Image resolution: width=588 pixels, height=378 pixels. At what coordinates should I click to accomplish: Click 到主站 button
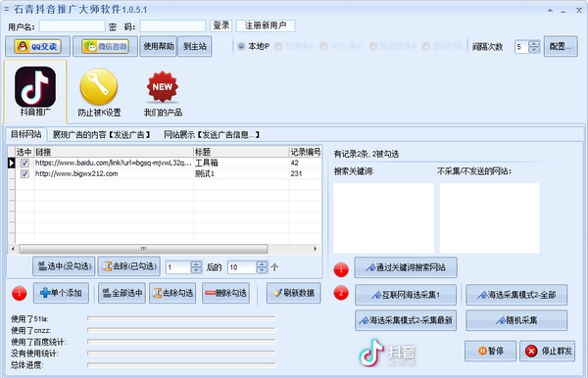(x=195, y=46)
